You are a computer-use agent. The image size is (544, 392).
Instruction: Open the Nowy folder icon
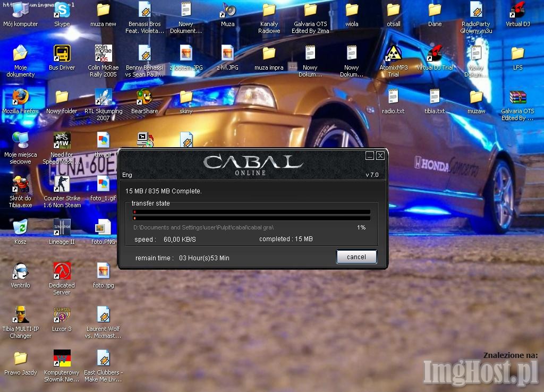(x=62, y=97)
